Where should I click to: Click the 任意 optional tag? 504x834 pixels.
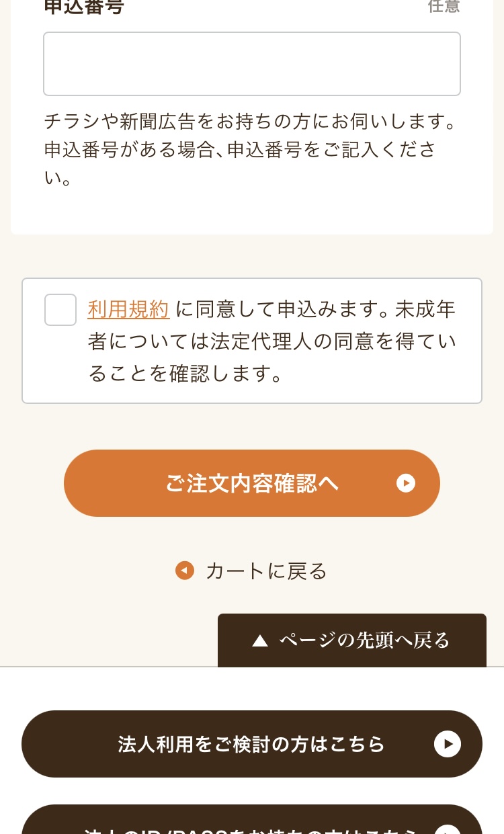[444, 7]
